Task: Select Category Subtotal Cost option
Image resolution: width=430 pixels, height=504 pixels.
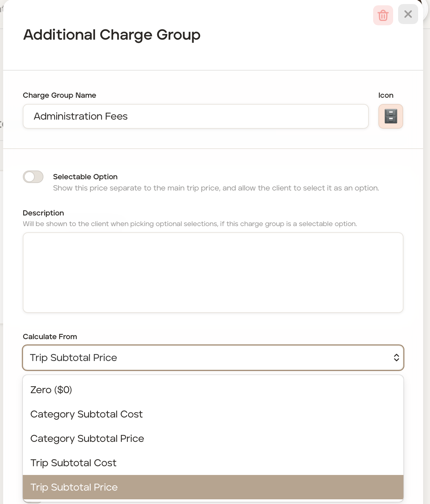Action: [x=87, y=414]
